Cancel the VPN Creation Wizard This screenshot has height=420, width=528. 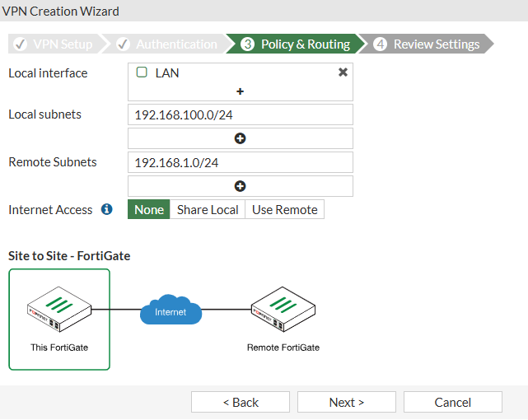(x=452, y=402)
